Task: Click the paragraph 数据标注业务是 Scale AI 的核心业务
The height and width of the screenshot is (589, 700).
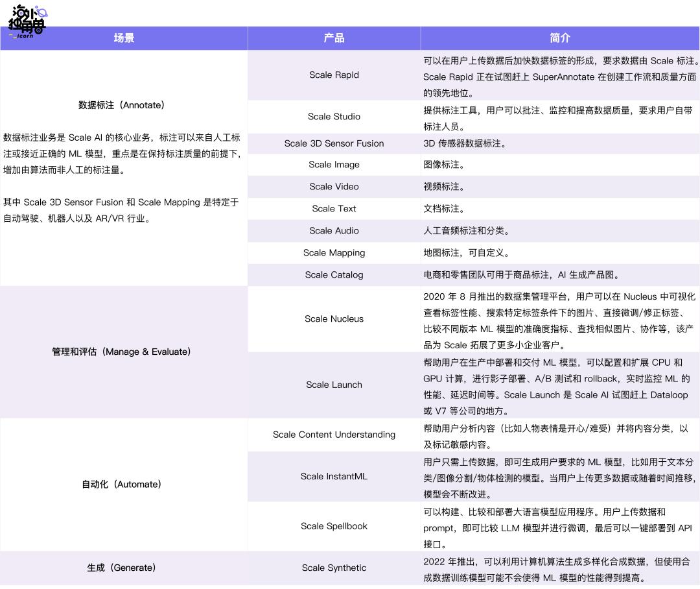Action: pos(122,154)
